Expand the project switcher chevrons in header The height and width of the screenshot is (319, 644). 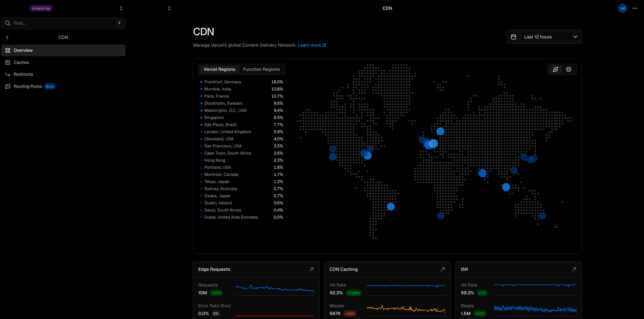(x=169, y=8)
